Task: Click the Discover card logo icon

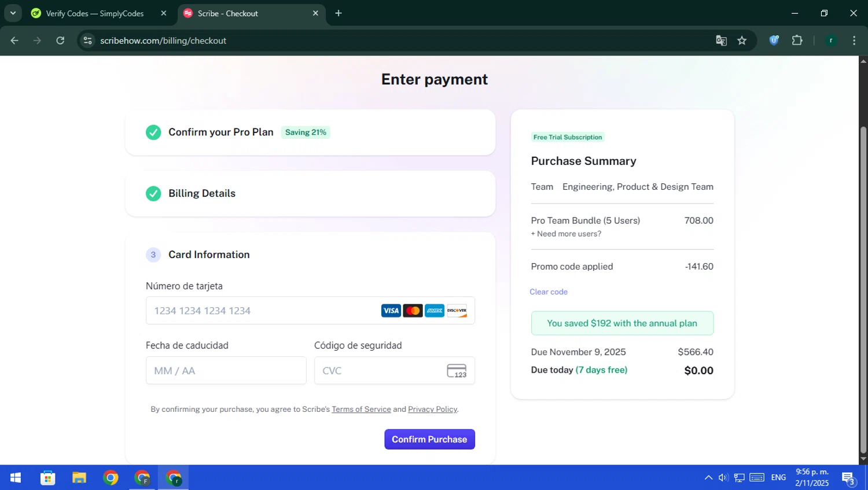Action: click(x=457, y=311)
